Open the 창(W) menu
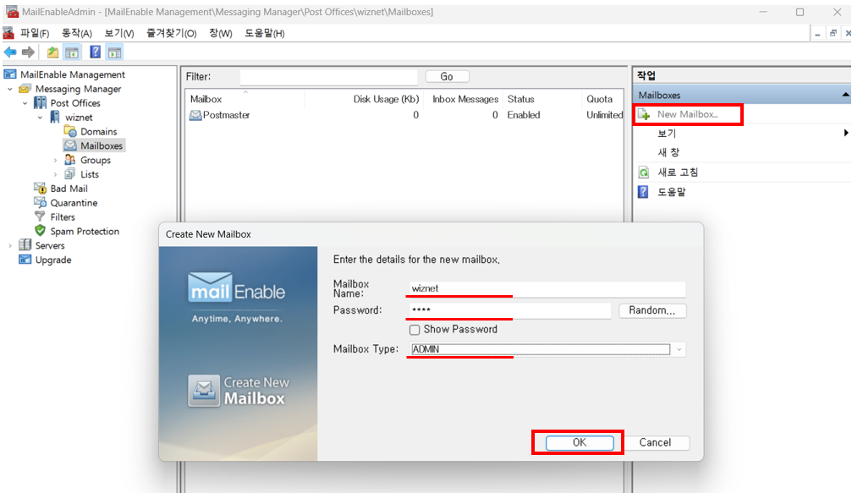The width and height of the screenshot is (852, 504). (221, 33)
